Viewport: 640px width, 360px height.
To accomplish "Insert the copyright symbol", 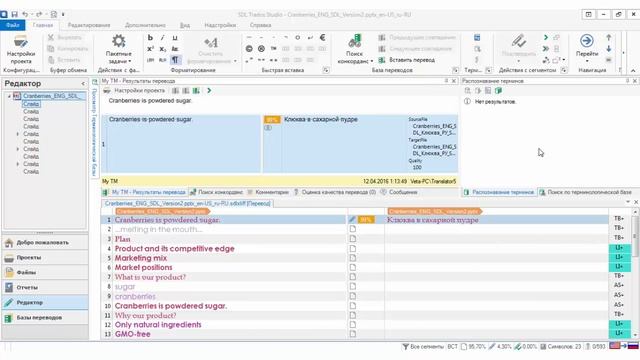I will pyautogui.click(x=249, y=49).
